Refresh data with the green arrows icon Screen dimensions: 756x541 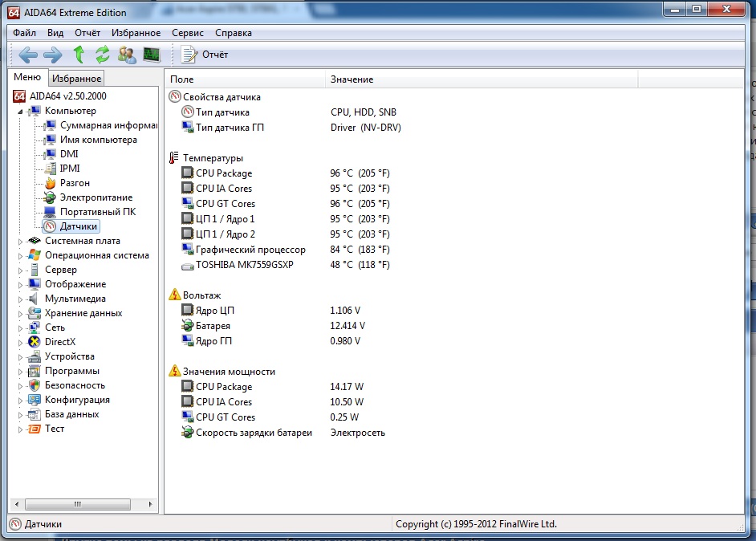[102, 55]
